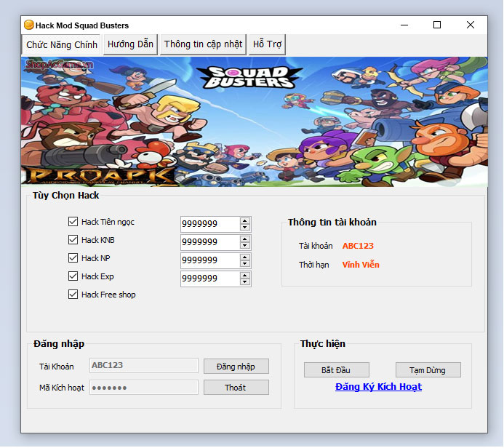Start with the Bắt Đầu button

coord(337,370)
